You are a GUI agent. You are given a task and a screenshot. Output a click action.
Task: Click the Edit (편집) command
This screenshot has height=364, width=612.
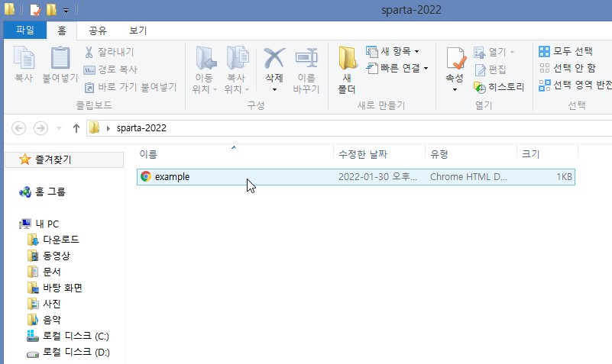coord(490,69)
